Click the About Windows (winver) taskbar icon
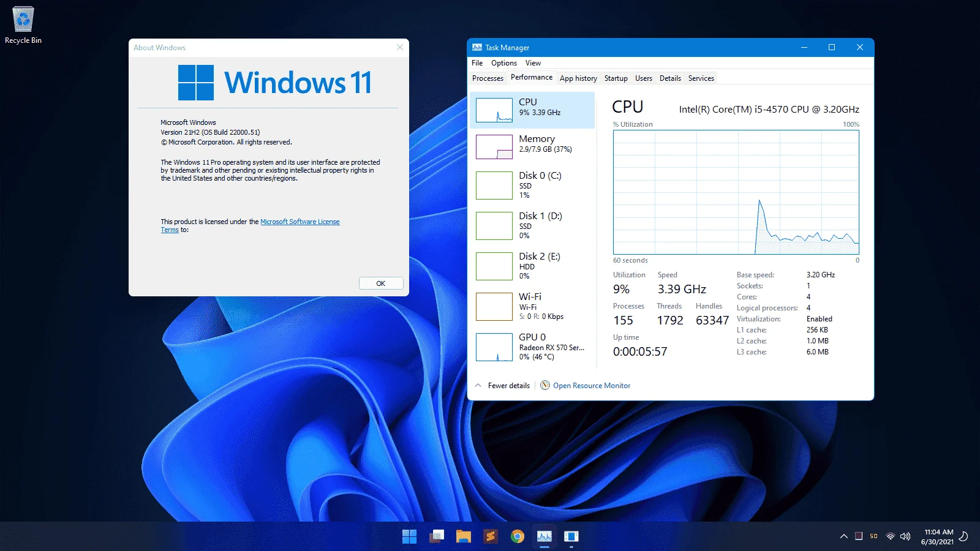The width and height of the screenshot is (980, 551). click(571, 537)
